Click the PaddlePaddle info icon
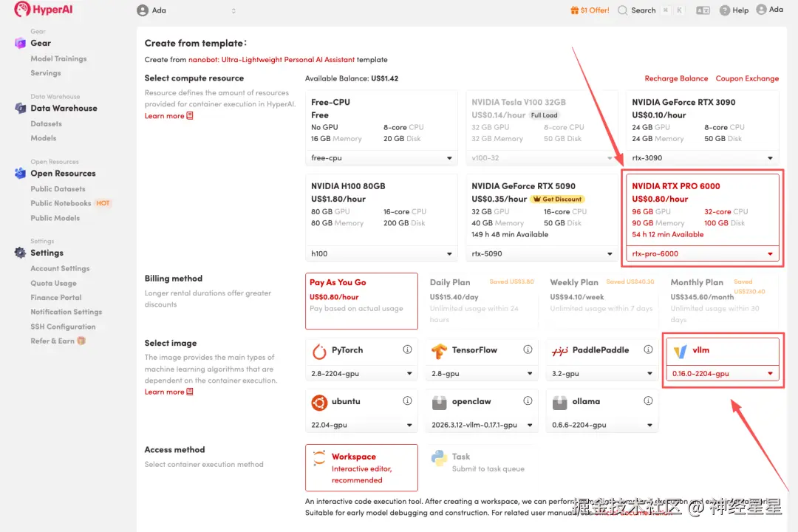798x532 pixels. click(648, 349)
